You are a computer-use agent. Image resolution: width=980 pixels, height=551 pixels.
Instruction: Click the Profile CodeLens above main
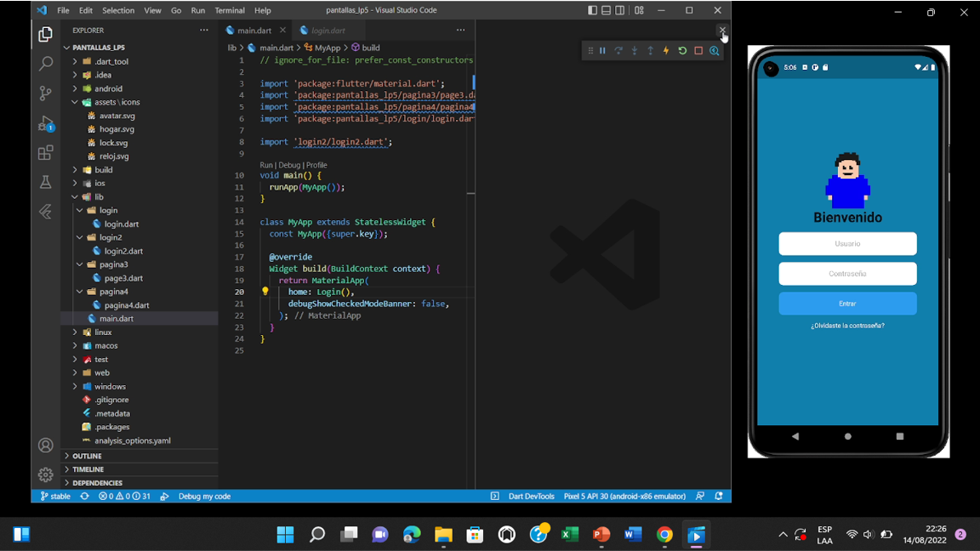(x=316, y=165)
